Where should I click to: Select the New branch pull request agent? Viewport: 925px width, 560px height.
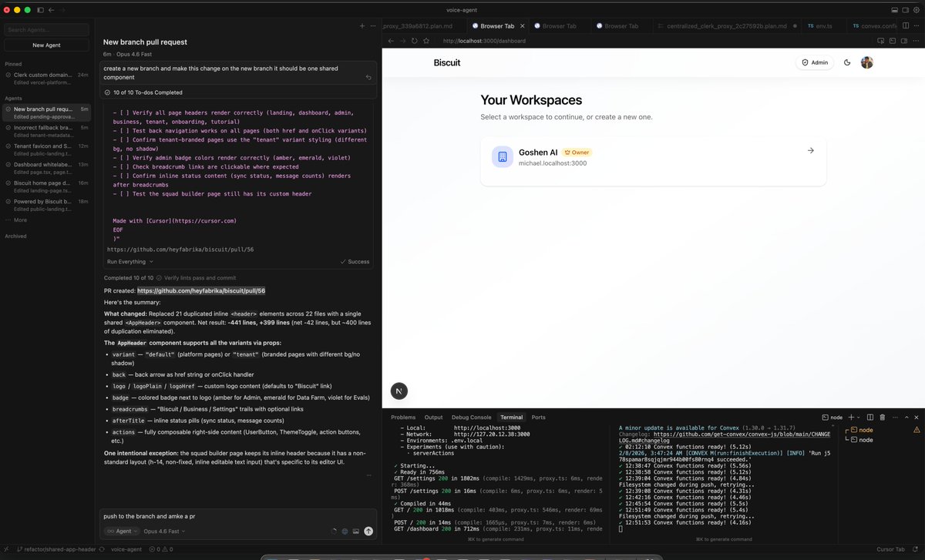click(x=47, y=112)
